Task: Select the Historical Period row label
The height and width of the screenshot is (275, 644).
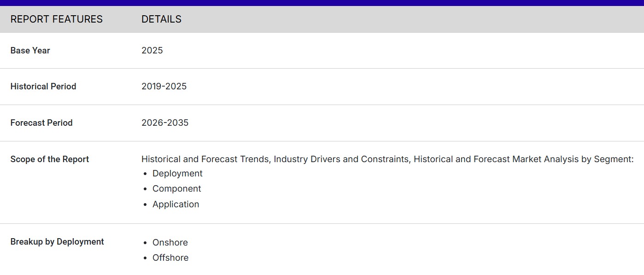Action: (43, 87)
